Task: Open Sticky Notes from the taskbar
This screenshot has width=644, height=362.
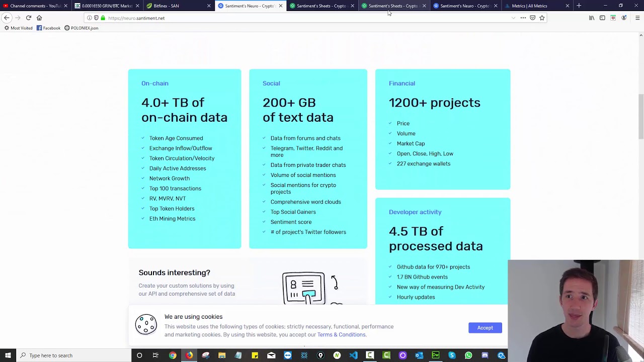Action: tap(255, 355)
